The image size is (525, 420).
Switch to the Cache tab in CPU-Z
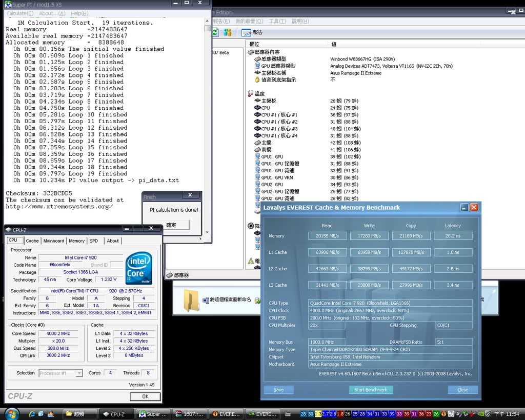pos(32,241)
